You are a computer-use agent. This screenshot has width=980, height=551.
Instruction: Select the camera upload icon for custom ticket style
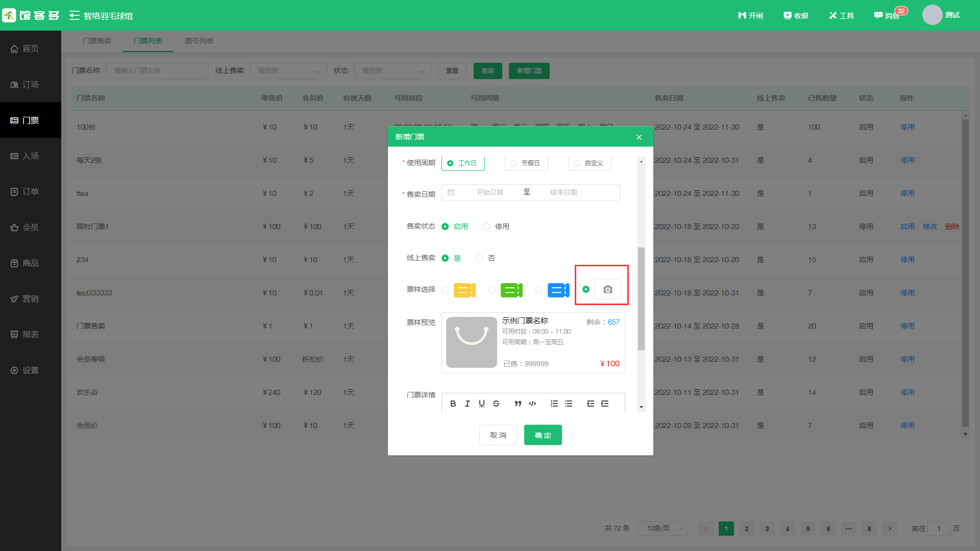coord(608,289)
